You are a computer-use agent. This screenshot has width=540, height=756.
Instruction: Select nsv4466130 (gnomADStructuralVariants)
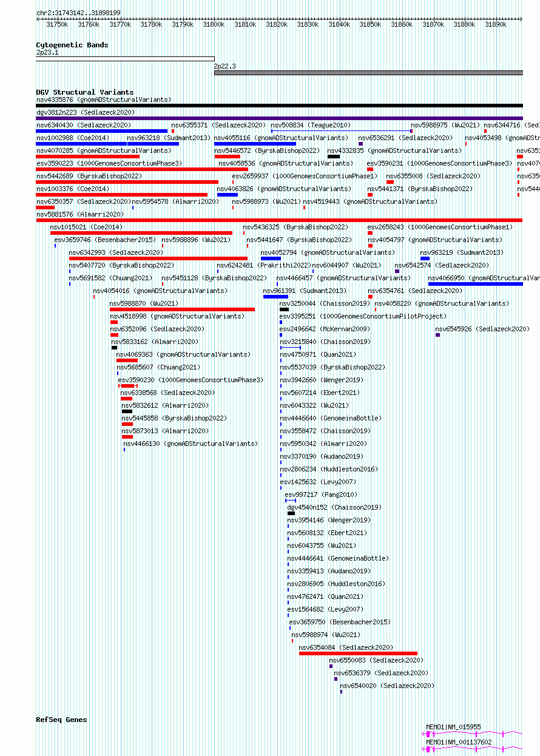[x=191, y=444]
